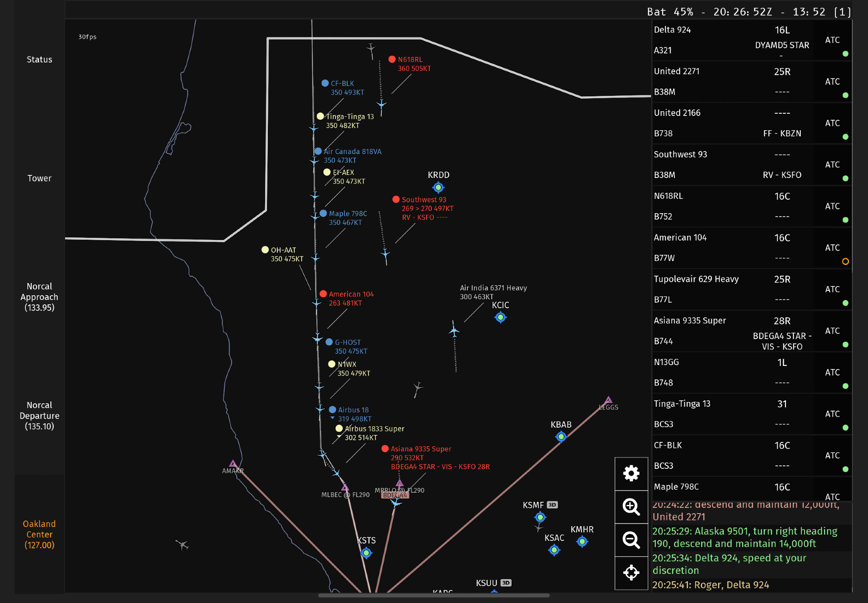Select Asiana 9335 Super red dot
Image resolution: width=868 pixels, height=603 pixels.
coord(385,448)
